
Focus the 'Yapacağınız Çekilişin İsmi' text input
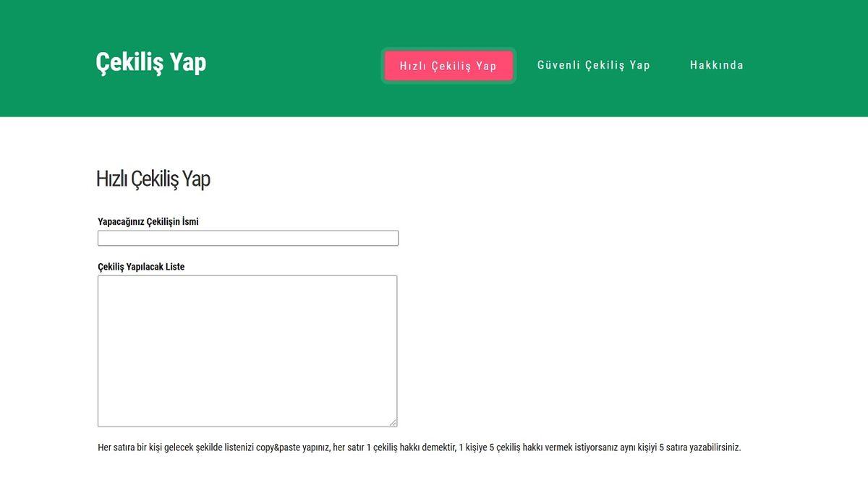point(247,237)
